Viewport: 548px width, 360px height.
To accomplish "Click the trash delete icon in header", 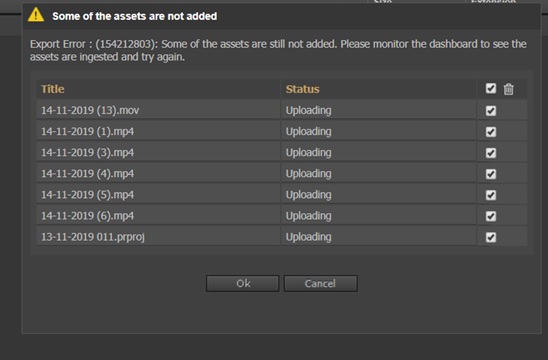I will [509, 89].
